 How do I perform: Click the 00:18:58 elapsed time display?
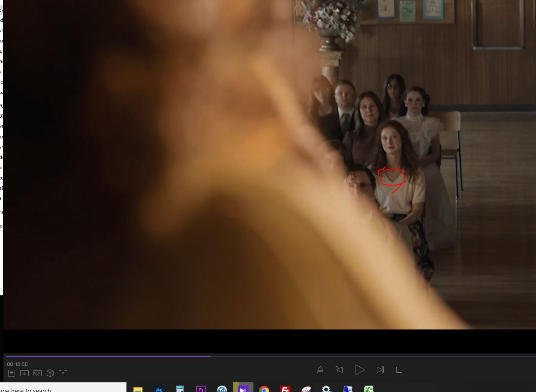17,364
